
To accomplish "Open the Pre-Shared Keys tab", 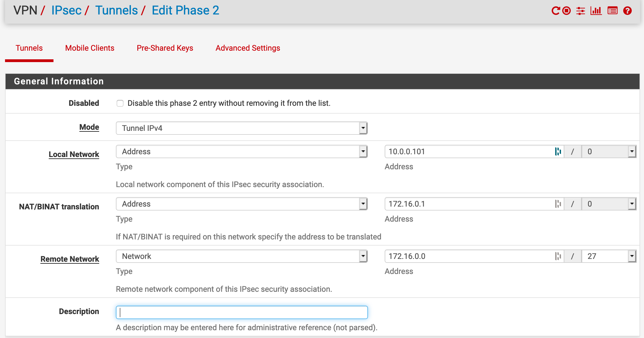I will [165, 48].
